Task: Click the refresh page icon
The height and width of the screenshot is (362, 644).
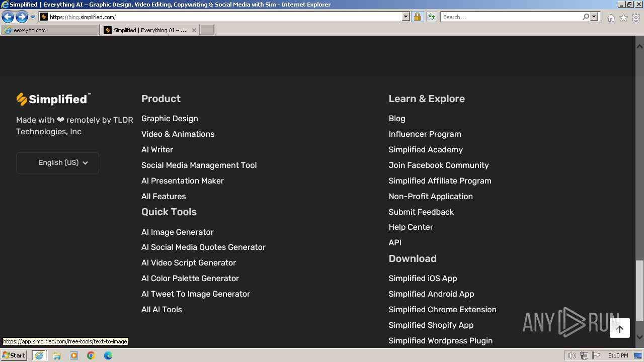Action: point(432,17)
